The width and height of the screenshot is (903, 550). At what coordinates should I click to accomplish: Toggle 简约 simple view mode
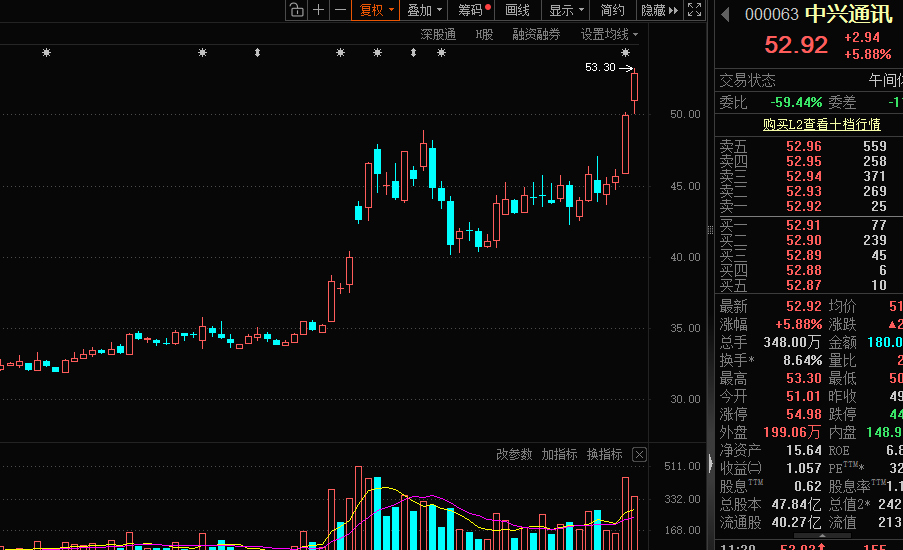(612, 10)
